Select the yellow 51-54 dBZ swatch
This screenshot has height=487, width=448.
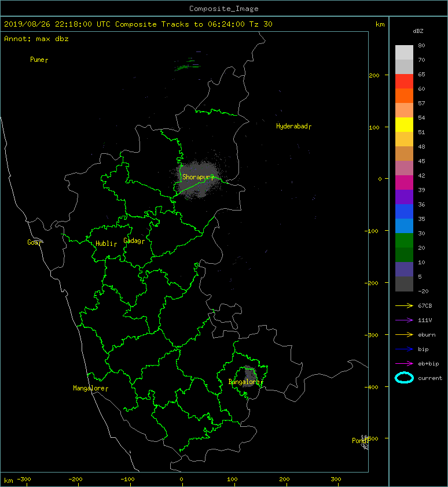pyautogui.click(x=404, y=125)
